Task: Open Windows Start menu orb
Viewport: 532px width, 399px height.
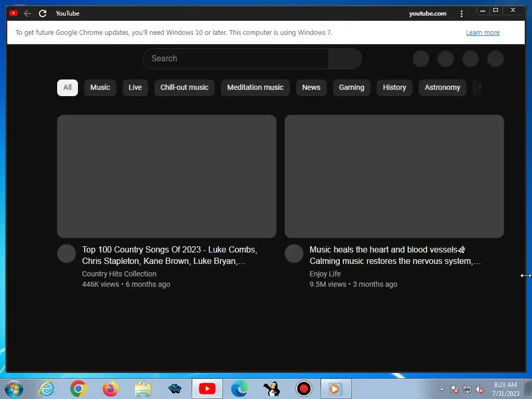Action: click(x=14, y=389)
